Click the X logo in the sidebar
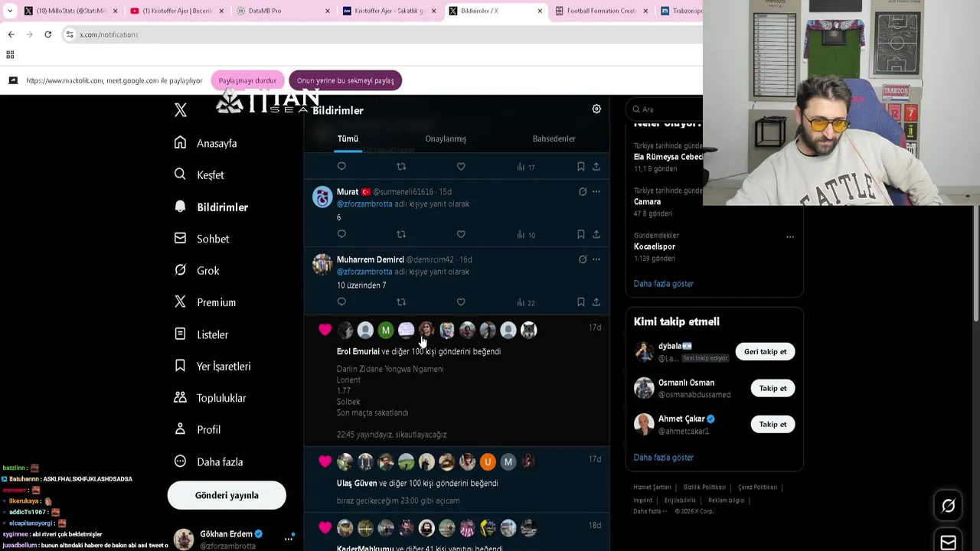This screenshot has height=551, width=980. coord(181,110)
